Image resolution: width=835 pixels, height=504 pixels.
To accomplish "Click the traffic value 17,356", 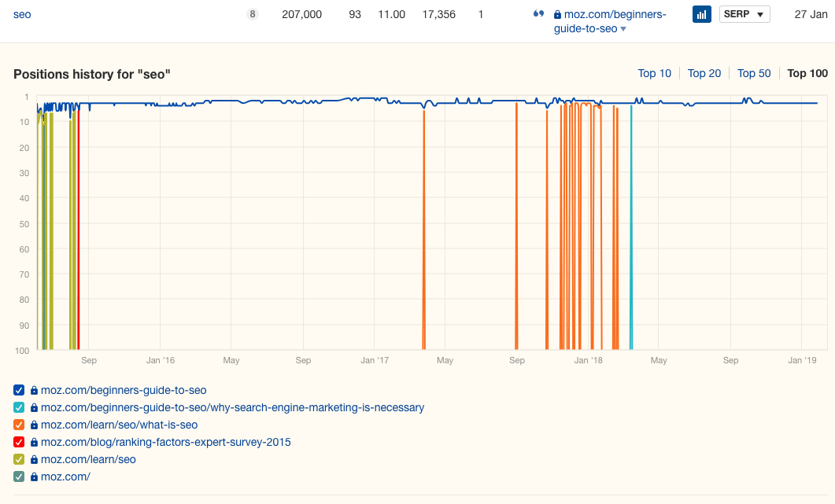I will coord(439,14).
